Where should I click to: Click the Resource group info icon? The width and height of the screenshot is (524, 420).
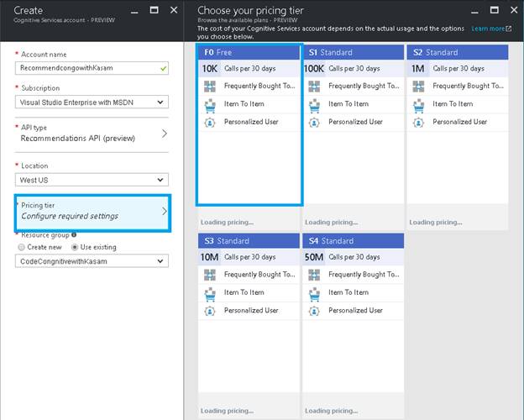pos(75,235)
